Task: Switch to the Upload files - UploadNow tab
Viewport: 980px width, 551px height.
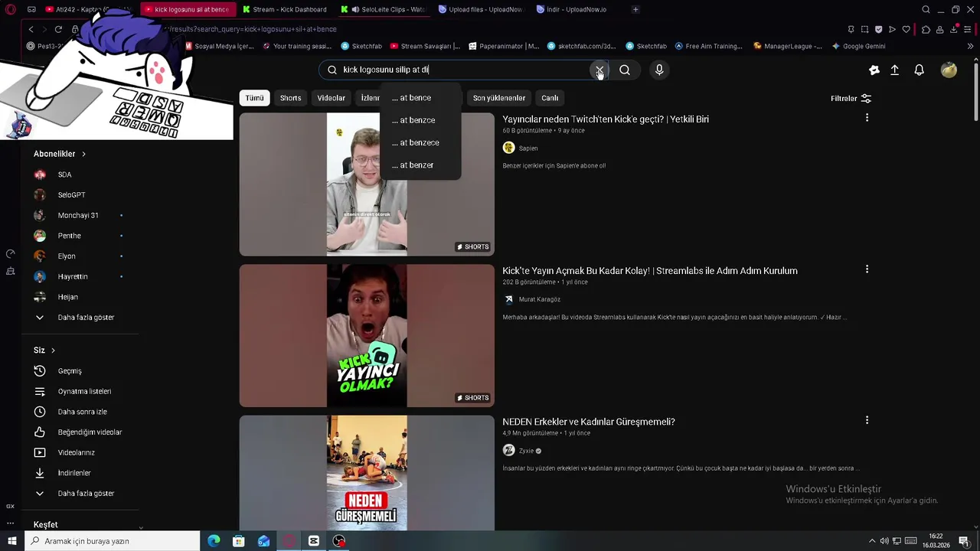Action: (481, 9)
